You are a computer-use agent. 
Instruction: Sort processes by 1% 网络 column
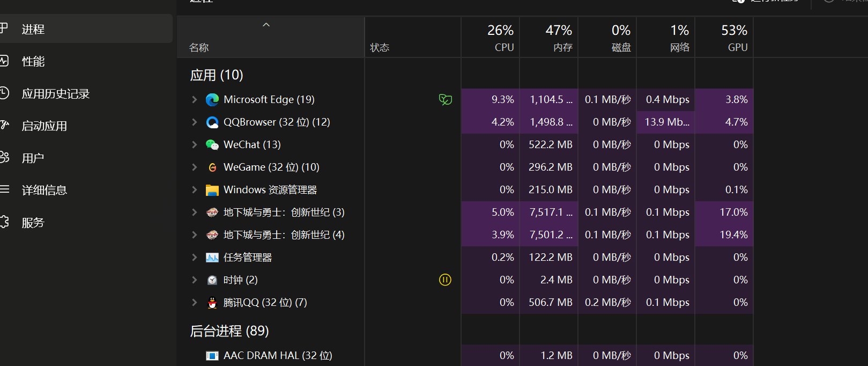[x=665, y=38]
